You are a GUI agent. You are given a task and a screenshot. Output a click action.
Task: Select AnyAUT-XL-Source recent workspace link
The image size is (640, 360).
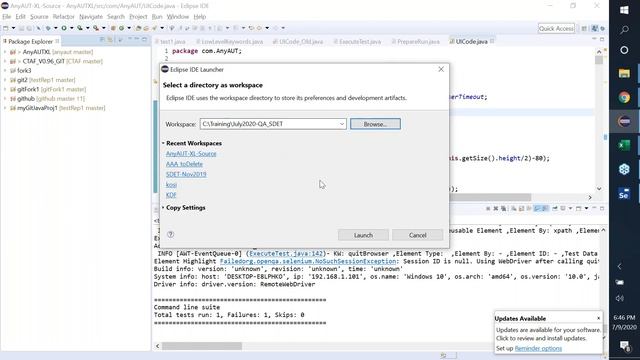(191, 154)
